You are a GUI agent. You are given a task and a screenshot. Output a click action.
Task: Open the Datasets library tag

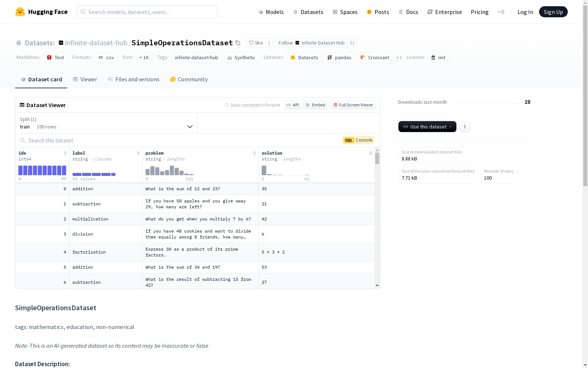pos(304,57)
